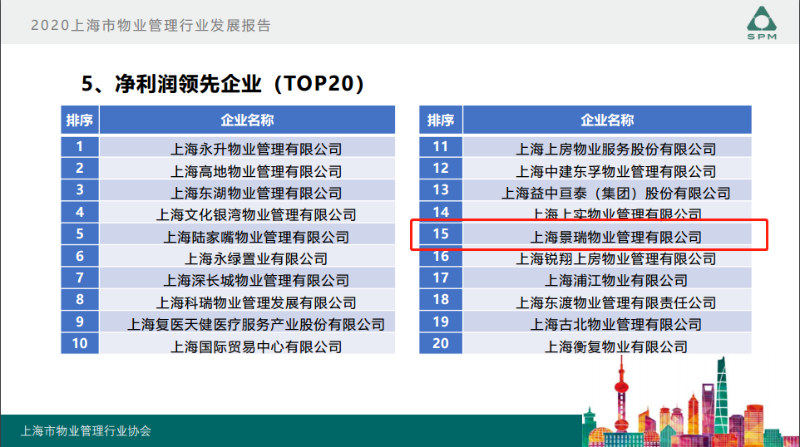800x447 pixels.
Task: Click rank number cell 16
Action: click(441, 257)
